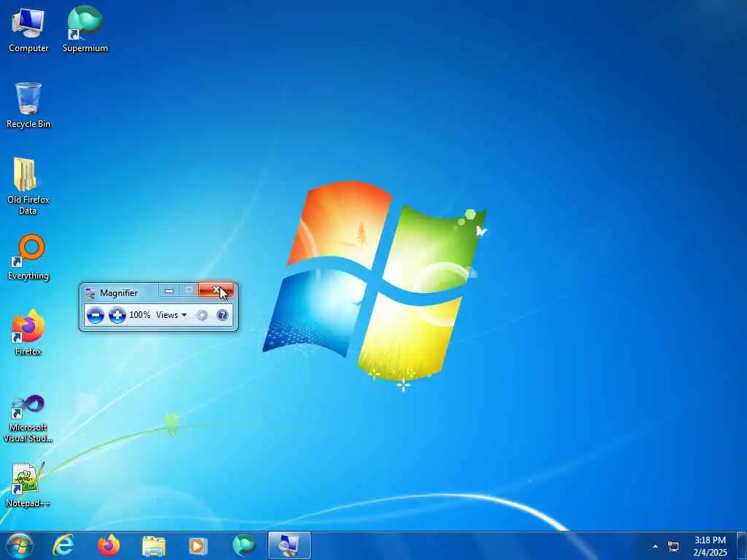Viewport: 747px width, 560px height.
Task: Click the Show desktop button
Action: pos(742,545)
